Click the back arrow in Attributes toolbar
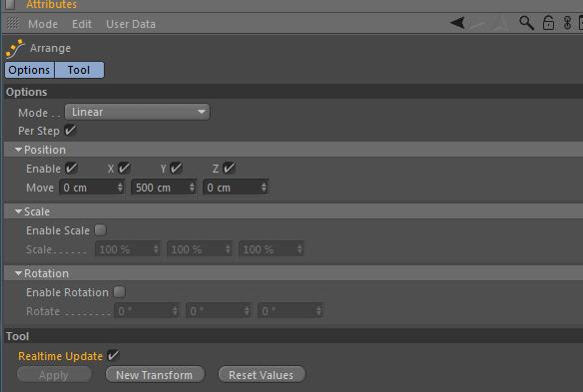This screenshot has width=583, height=392. pyautogui.click(x=457, y=23)
